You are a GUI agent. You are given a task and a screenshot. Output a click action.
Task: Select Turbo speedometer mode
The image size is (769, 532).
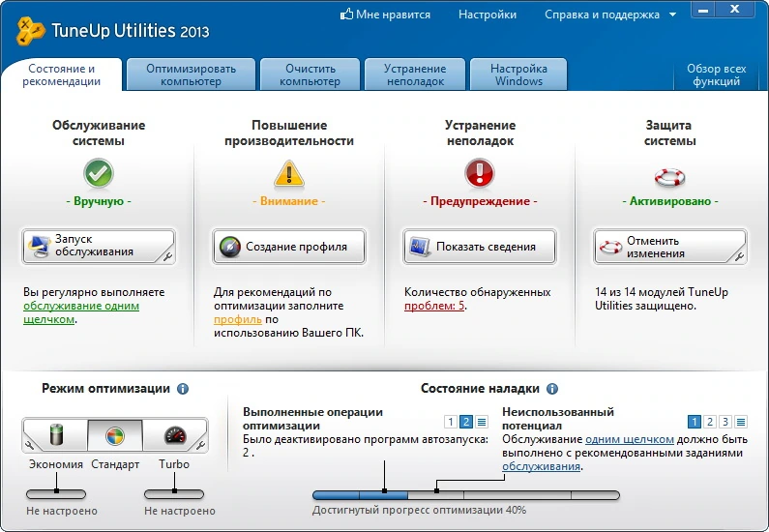point(174,435)
